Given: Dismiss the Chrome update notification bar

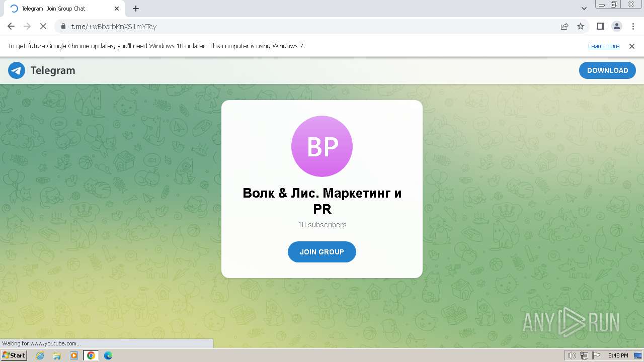Looking at the screenshot, I should coord(632,46).
